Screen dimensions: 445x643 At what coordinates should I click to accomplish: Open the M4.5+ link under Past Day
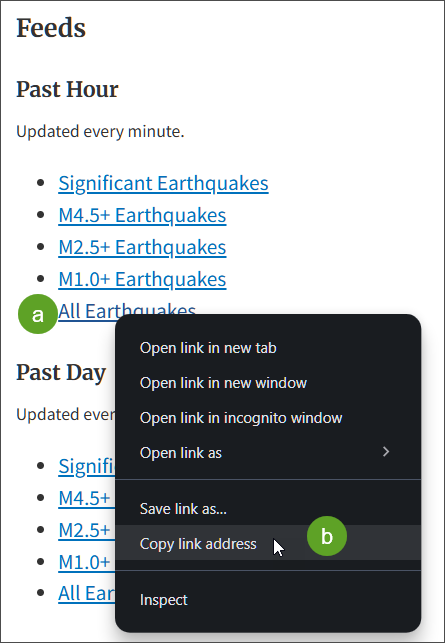(87, 498)
